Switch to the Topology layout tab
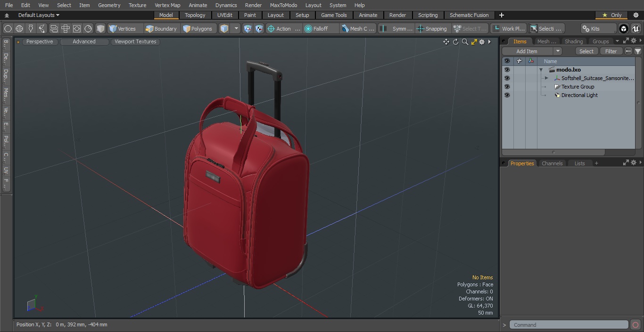 click(x=195, y=15)
